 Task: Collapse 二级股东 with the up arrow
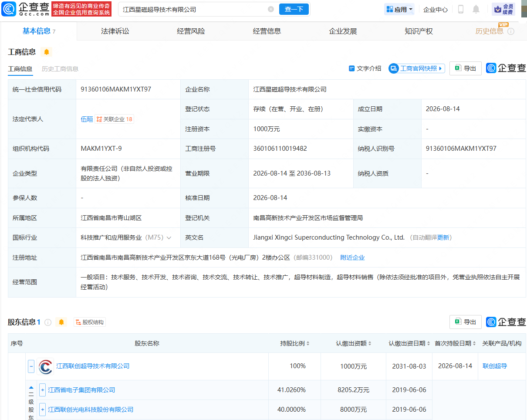31,387
